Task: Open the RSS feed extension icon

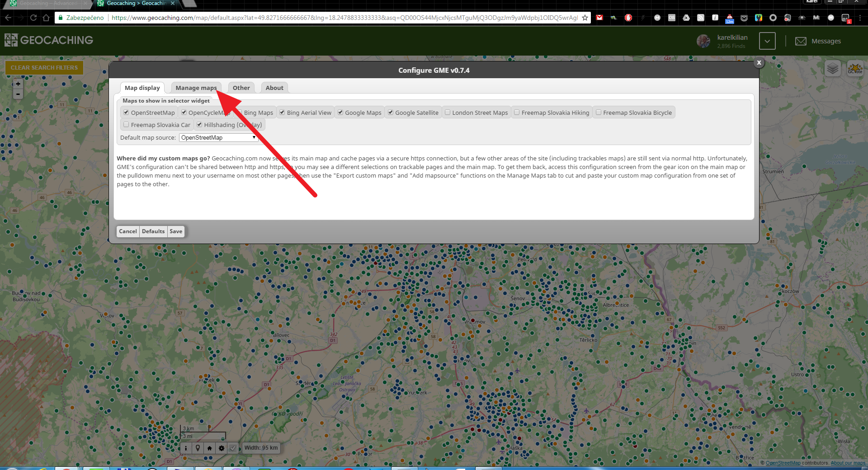Action: tap(701, 18)
